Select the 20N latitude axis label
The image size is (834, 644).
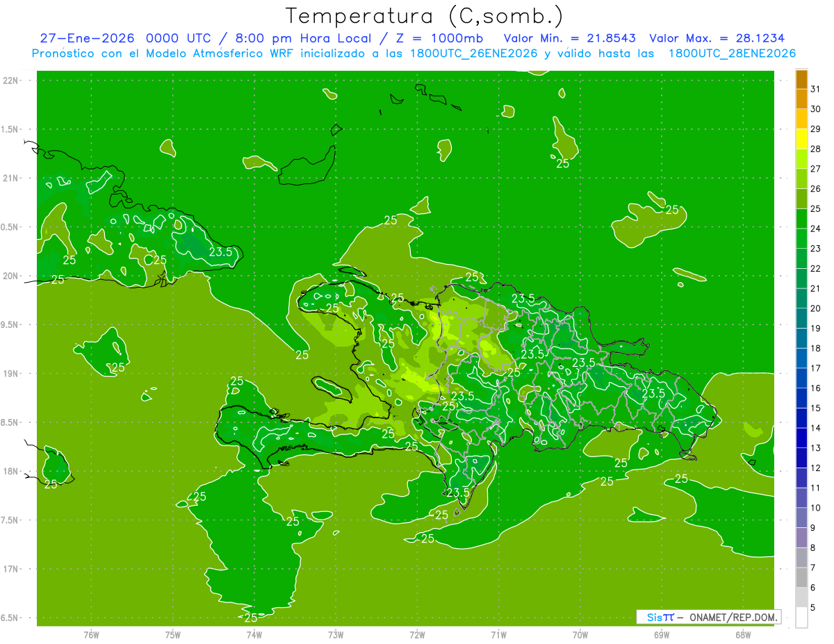click(12, 276)
